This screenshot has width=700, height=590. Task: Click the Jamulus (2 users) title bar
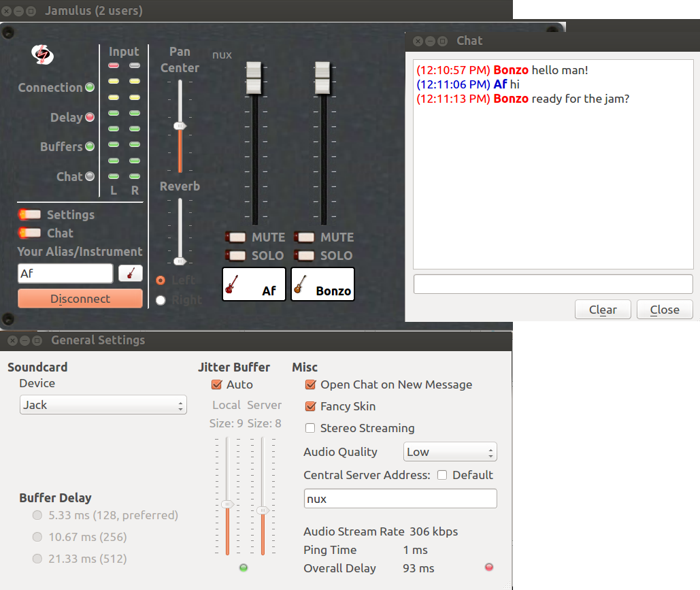(x=256, y=10)
